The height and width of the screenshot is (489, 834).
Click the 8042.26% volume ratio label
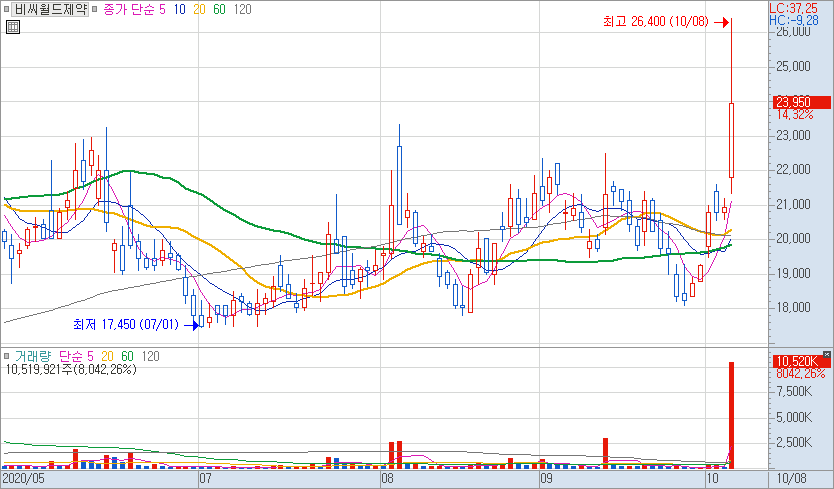pyautogui.click(x=800, y=374)
